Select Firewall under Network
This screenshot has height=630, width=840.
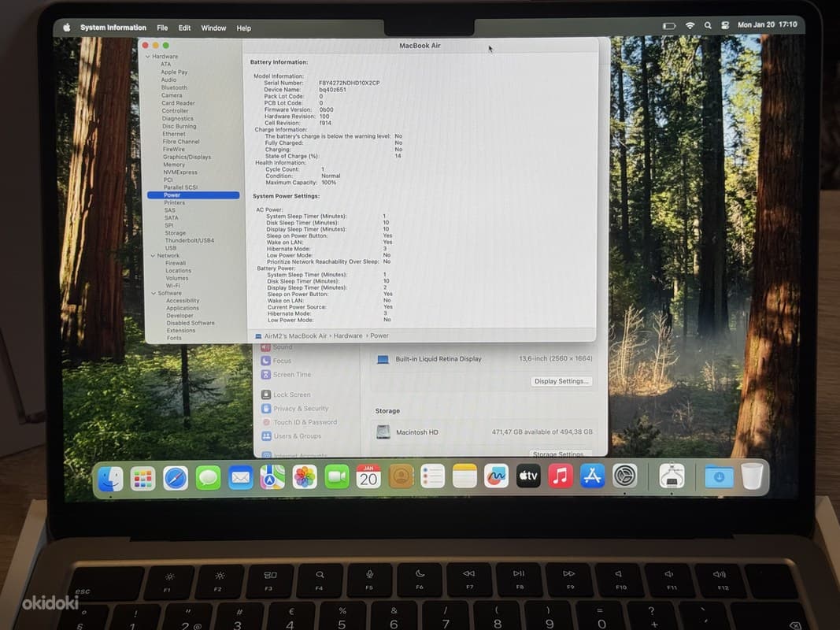[x=176, y=263]
